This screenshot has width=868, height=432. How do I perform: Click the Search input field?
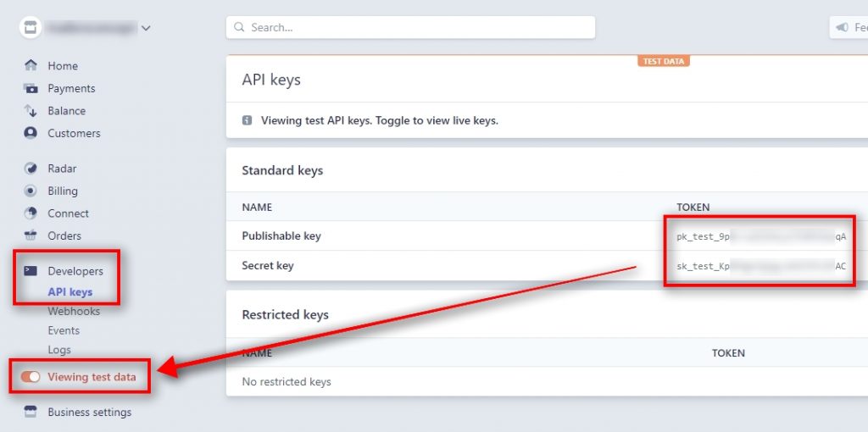(x=410, y=27)
